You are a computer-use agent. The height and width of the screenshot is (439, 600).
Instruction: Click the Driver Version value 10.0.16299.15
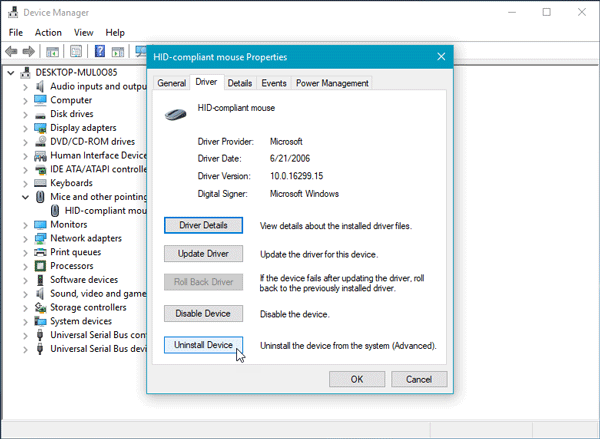coord(297,176)
